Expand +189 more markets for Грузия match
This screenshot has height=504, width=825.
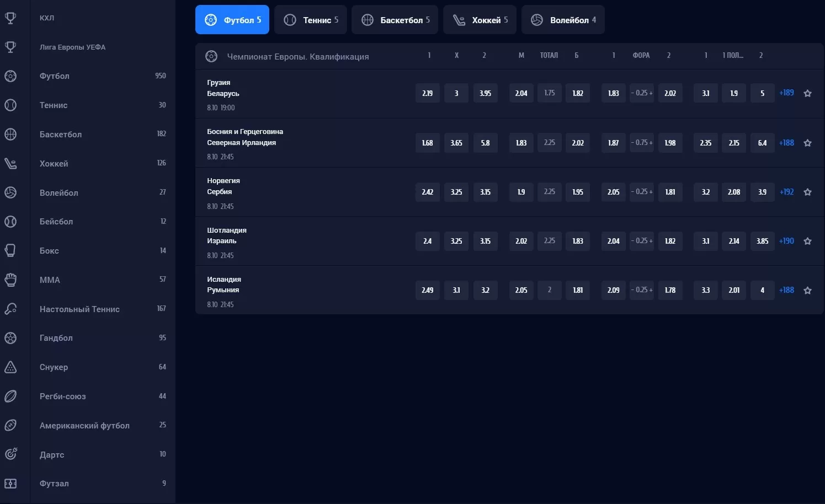[786, 93]
